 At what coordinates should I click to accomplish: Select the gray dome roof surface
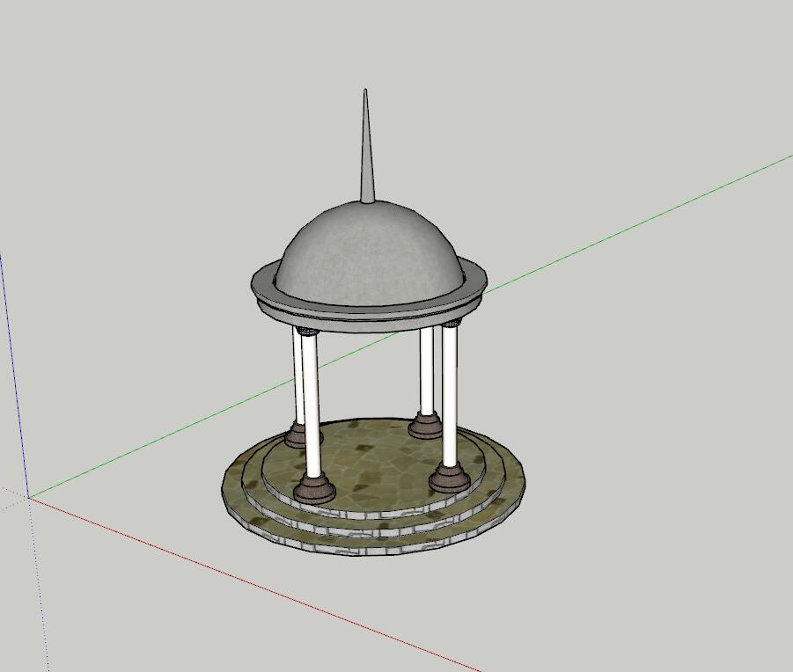[x=368, y=251]
